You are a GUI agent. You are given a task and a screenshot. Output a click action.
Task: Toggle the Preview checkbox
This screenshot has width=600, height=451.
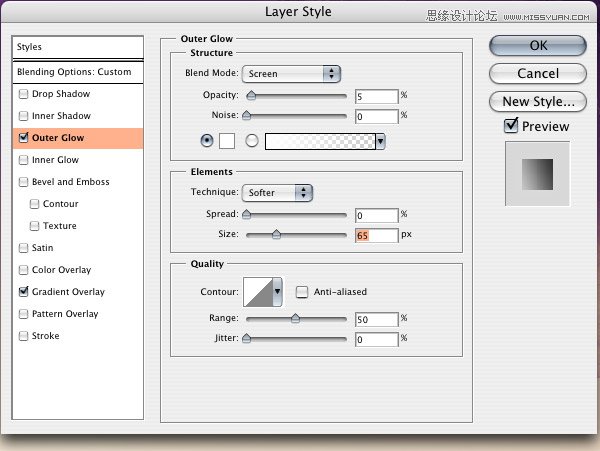click(511, 125)
